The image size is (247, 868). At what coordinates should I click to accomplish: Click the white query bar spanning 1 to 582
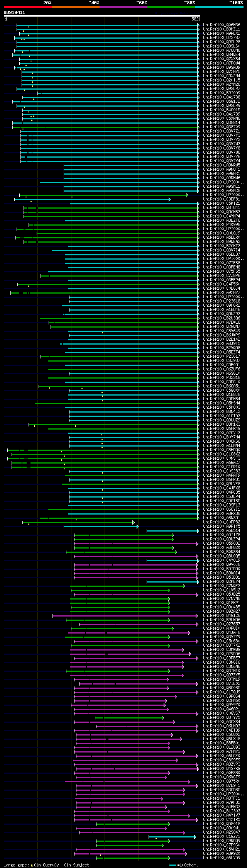[x=102, y=16]
